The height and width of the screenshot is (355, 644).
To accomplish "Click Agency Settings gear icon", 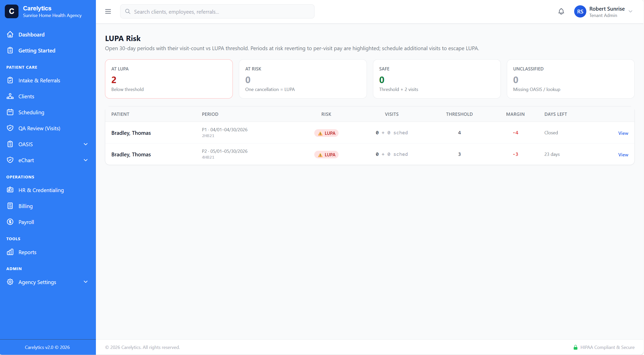I will pyautogui.click(x=10, y=282).
